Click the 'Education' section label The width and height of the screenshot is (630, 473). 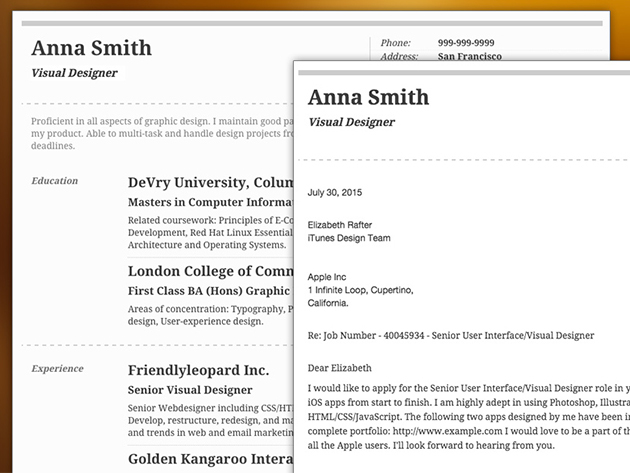pyautogui.click(x=55, y=181)
